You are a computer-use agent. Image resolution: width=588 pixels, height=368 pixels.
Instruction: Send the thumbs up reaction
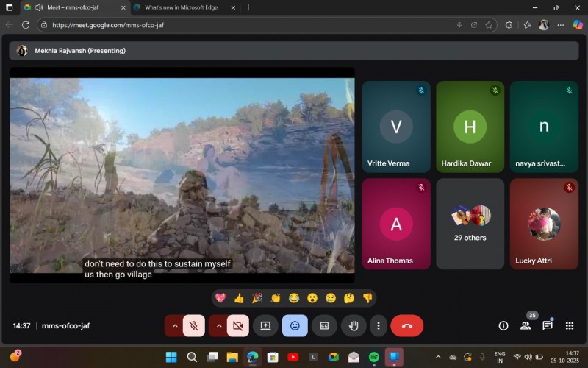tap(239, 298)
